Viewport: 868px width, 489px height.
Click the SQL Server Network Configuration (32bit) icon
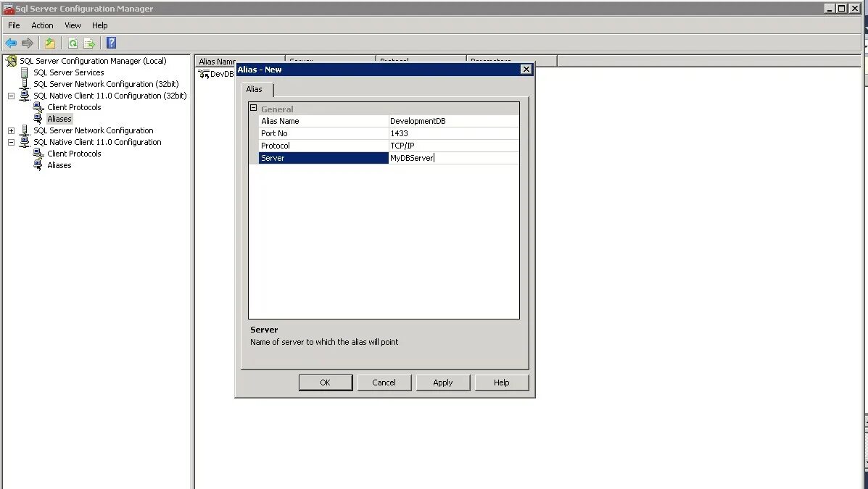pos(25,84)
